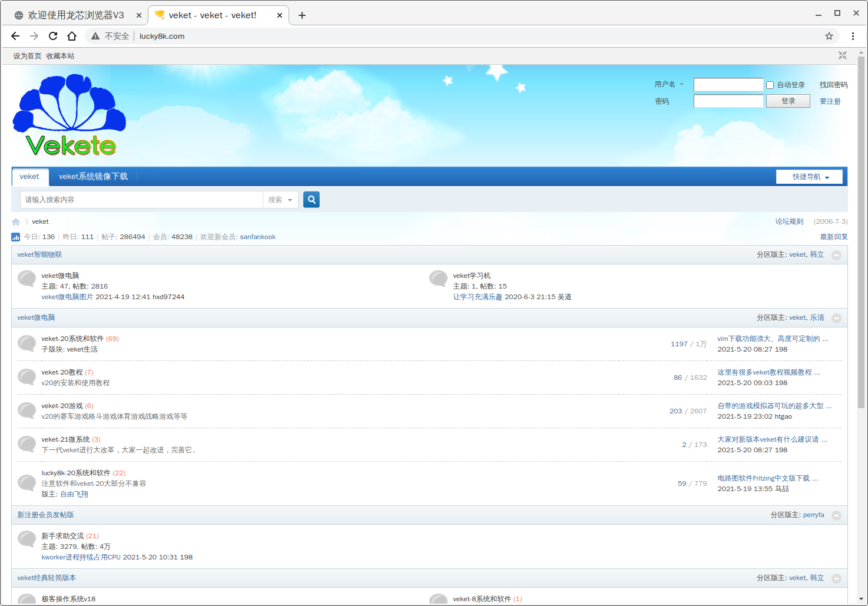The width and height of the screenshot is (868, 606).
Task: Click 收藏本站 in top bar
Action: coord(60,56)
